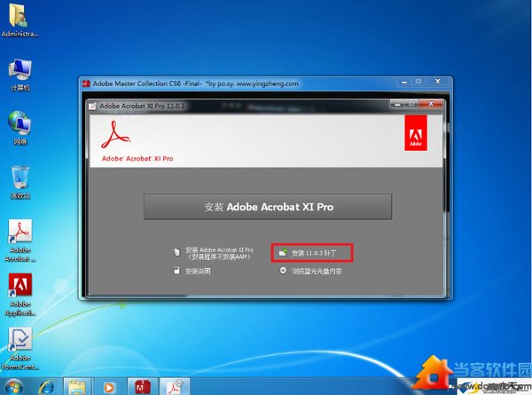Launch Internet Explorer from taskbar
The width and height of the screenshot is (532, 395).
(x=47, y=387)
